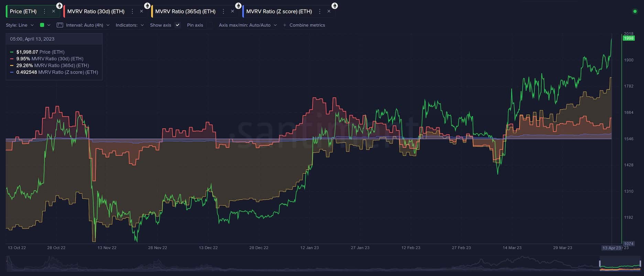Click the 12 Jan 23 date axis label

click(309, 248)
